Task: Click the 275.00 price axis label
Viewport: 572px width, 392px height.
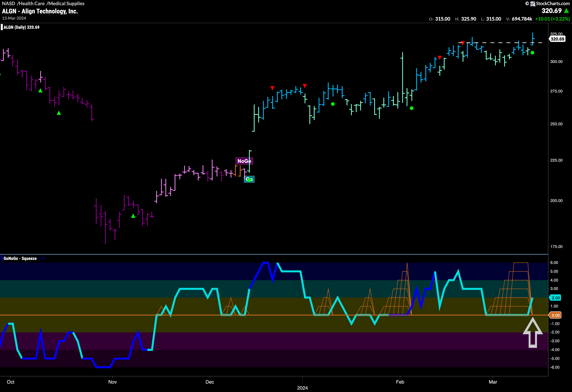Action: [556, 91]
